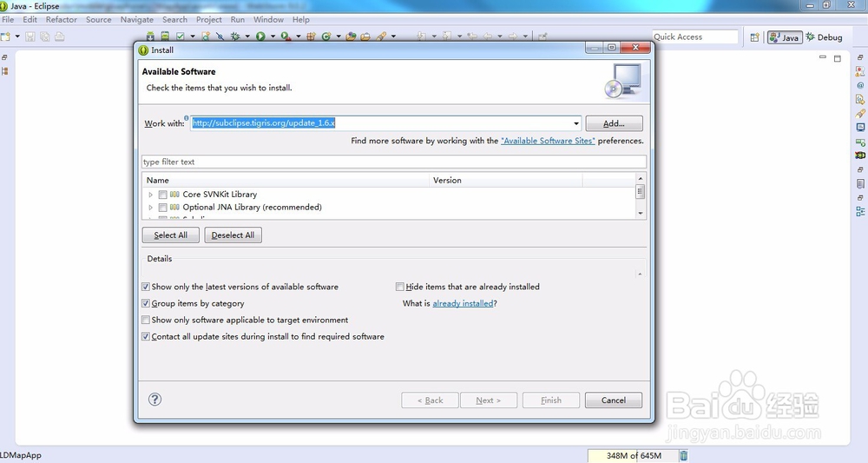Open the Refactor menu
Viewport: 868px width, 463px height.
click(x=62, y=19)
